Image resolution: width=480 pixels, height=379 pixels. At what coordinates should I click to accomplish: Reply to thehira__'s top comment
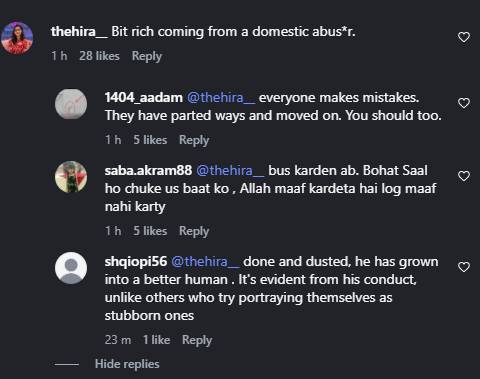(147, 56)
